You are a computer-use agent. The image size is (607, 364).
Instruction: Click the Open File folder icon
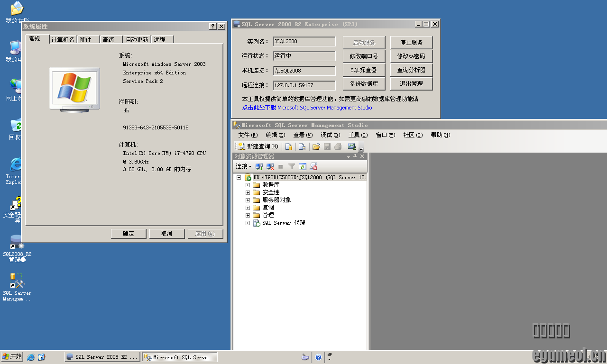316,146
